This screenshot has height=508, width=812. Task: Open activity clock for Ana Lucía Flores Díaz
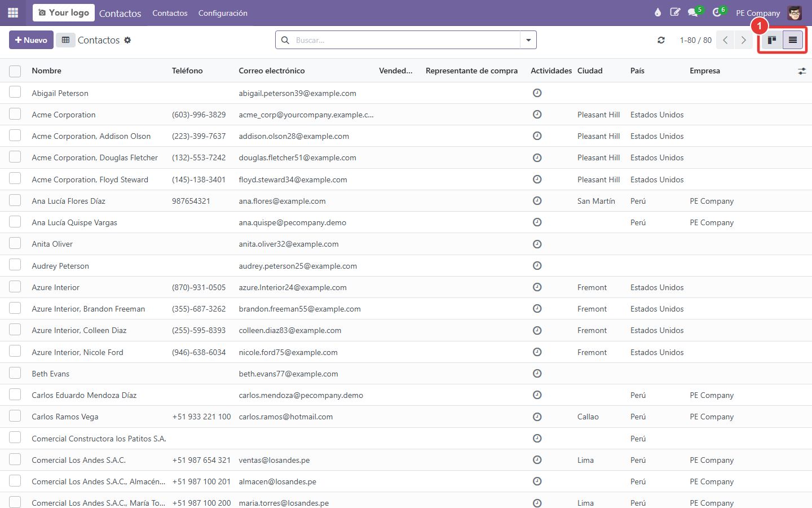point(537,201)
